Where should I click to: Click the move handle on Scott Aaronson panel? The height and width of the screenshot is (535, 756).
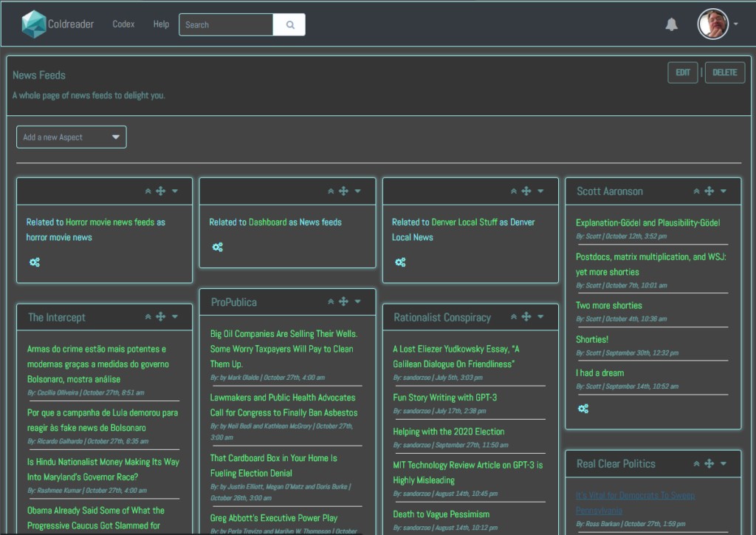(709, 191)
